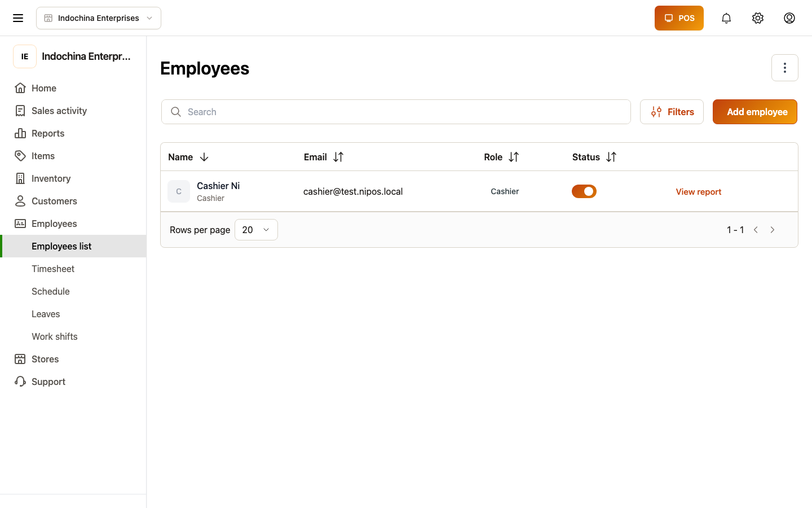Open notifications bell
812x508 pixels.
726,18
